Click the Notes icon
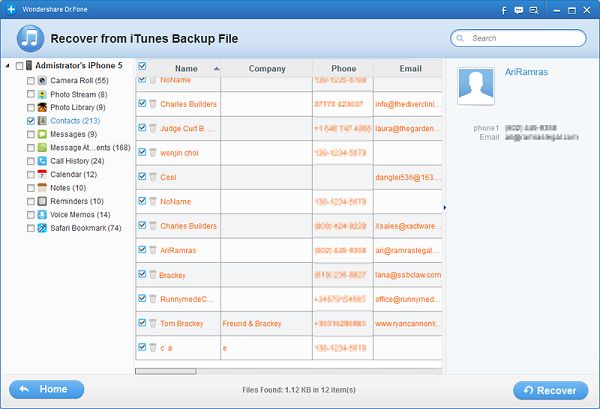 click(x=42, y=188)
